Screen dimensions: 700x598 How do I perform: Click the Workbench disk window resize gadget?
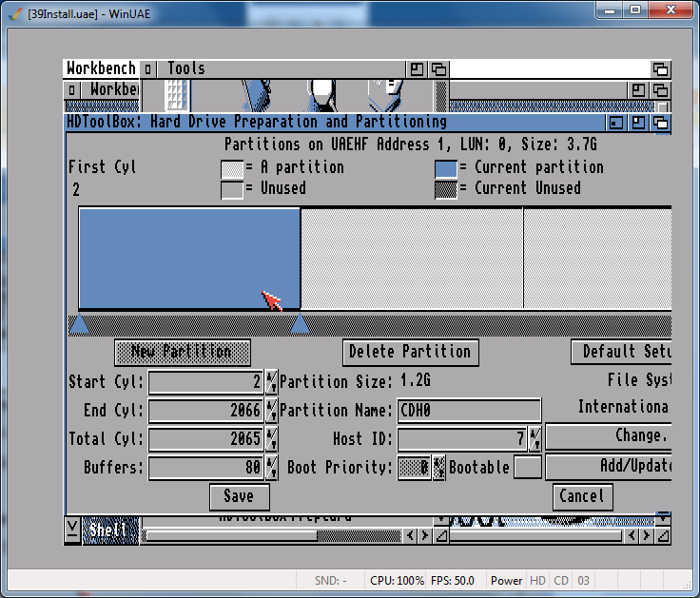click(x=663, y=535)
